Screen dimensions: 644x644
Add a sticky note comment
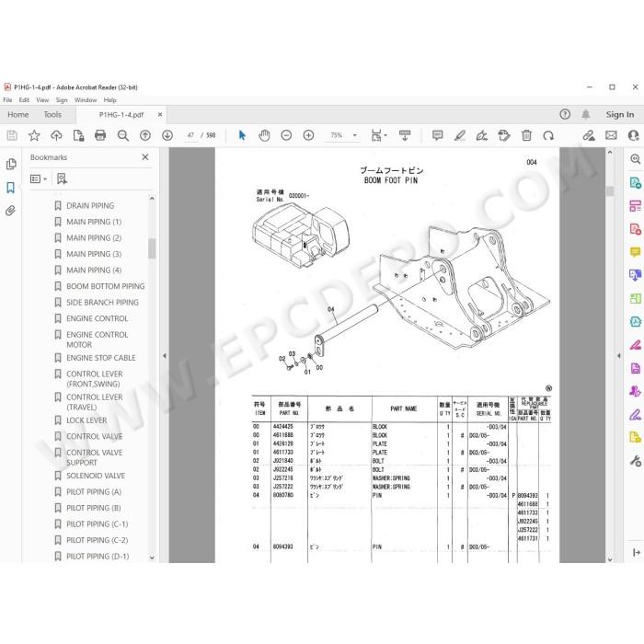pyautogui.click(x=437, y=135)
